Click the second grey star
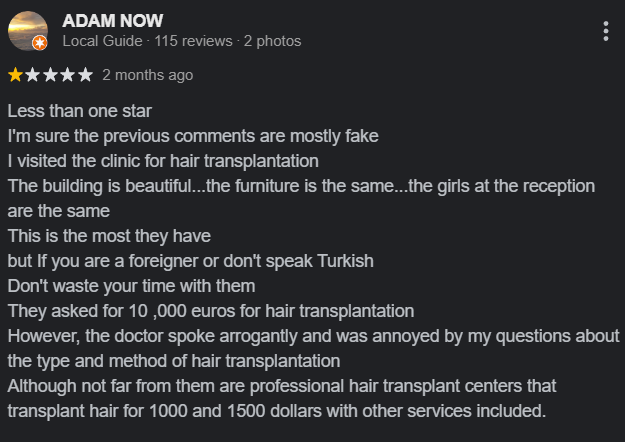The width and height of the screenshot is (625, 442). point(33,75)
